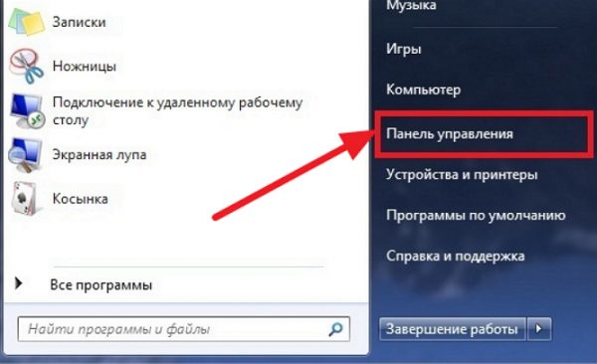
Task: Open Программы по умолчанию
Action: (x=476, y=216)
